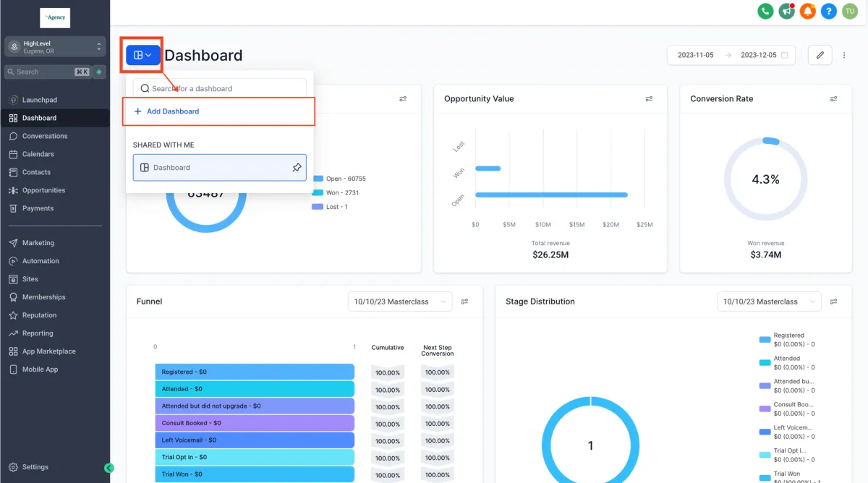Screen dimensions: 868x483
Task: Click the green AI sparkle button beside search
Action: click(x=99, y=72)
